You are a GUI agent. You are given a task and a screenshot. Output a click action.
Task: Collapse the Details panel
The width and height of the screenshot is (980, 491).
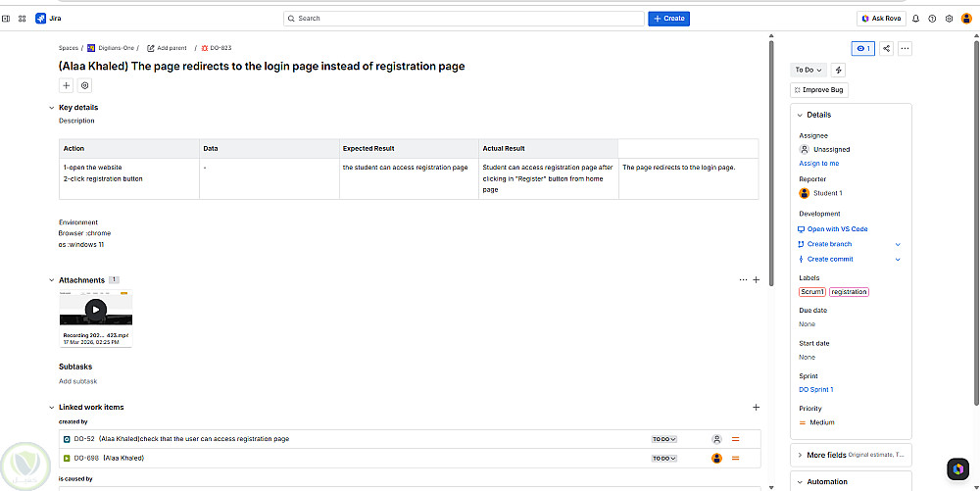(799, 115)
